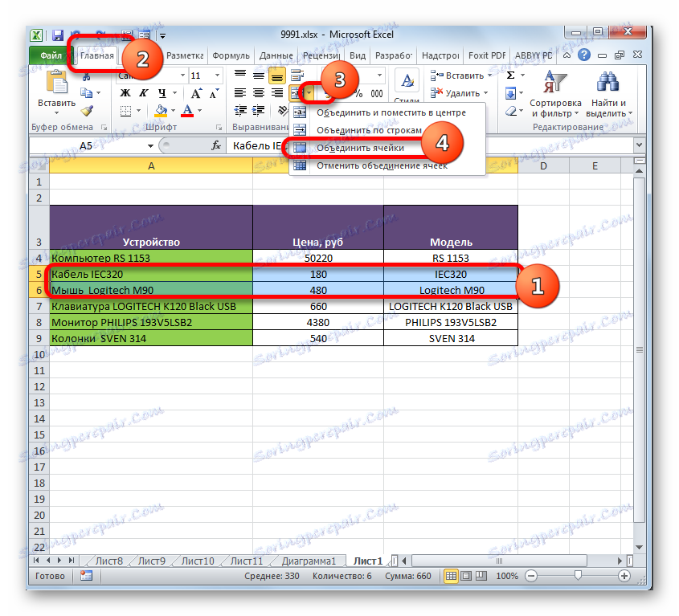Image resolution: width=679 pixels, height=616 pixels.
Task: Toggle bold Ж formatting
Action: click(x=125, y=93)
